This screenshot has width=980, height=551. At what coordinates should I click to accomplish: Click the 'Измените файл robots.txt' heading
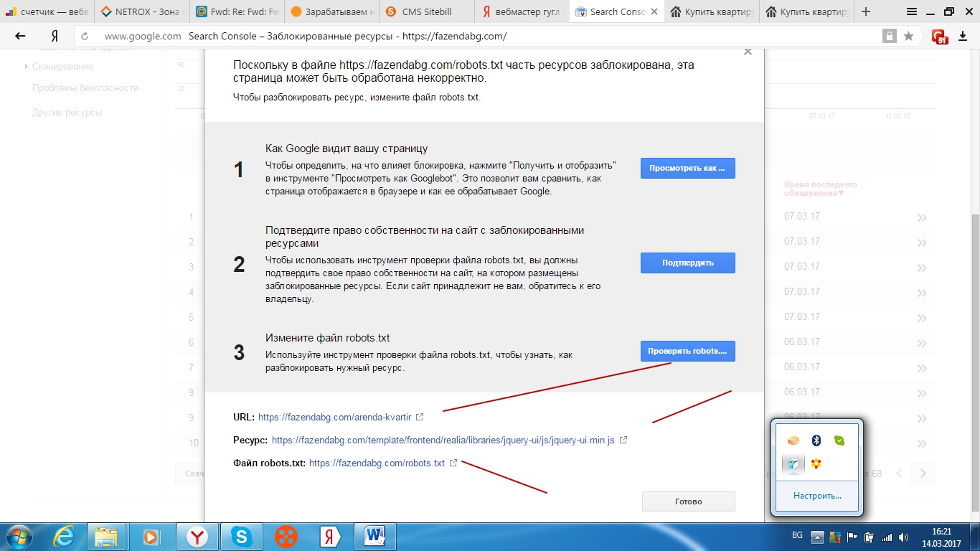coord(328,338)
